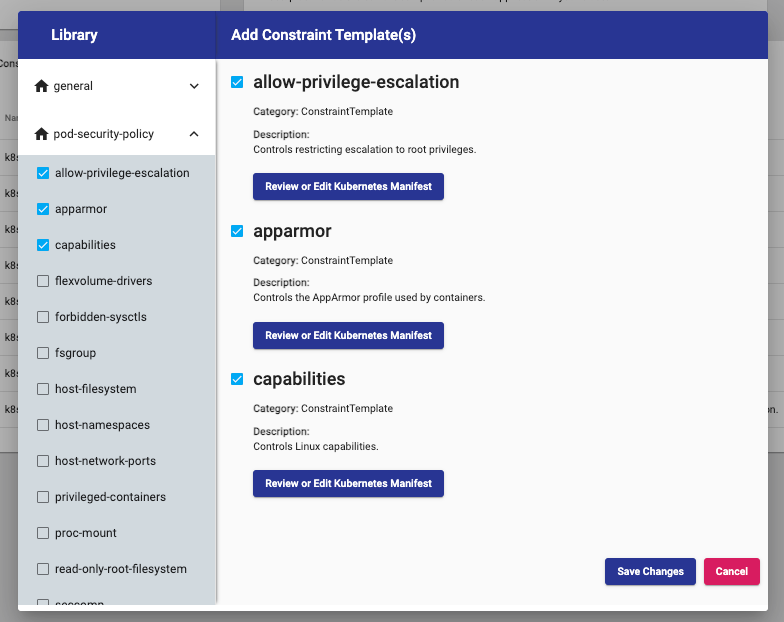The height and width of the screenshot is (622, 784).
Task: Review Kubernetes manifest for allow-privilege-escalation
Action: (x=348, y=187)
